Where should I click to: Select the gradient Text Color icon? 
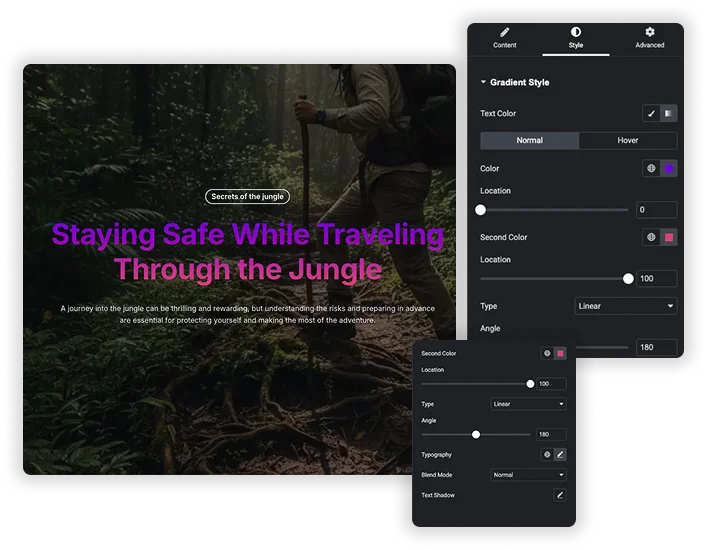tap(668, 114)
